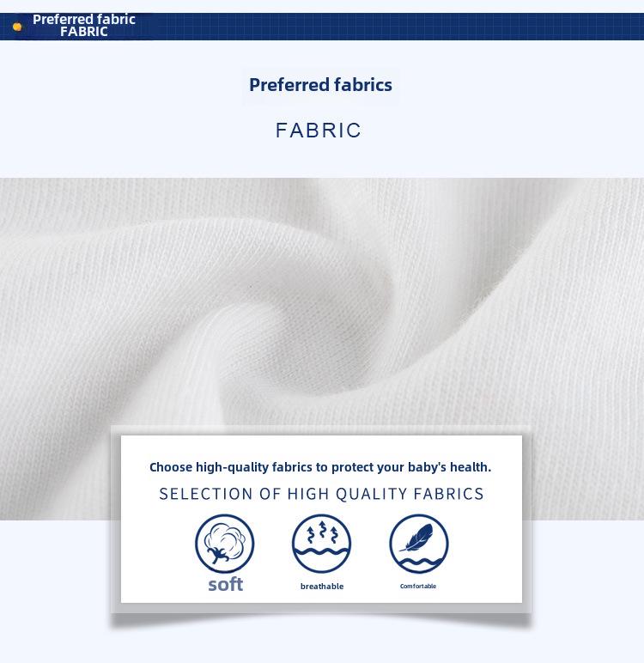Click the word 'health' in card sentence
644x663 pixels.
469,467
